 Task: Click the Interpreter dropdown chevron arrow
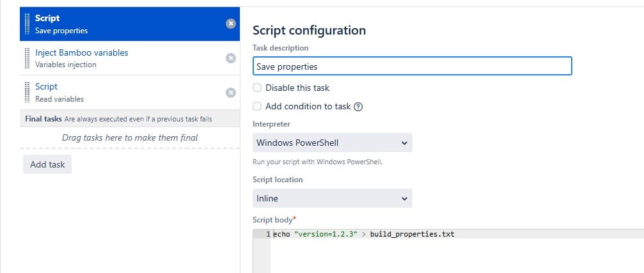405,143
